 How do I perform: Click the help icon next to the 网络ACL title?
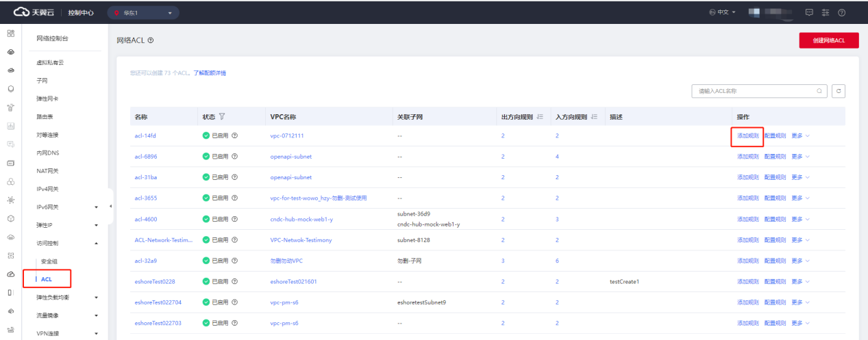[151, 41]
